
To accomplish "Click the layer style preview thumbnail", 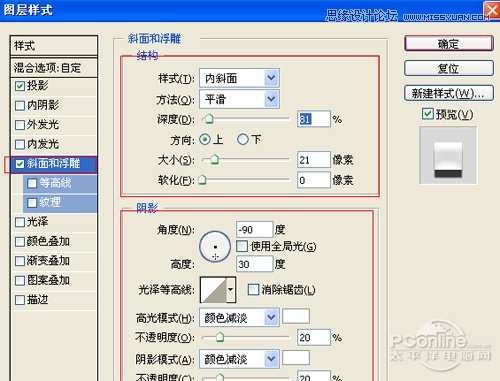I will point(448,155).
